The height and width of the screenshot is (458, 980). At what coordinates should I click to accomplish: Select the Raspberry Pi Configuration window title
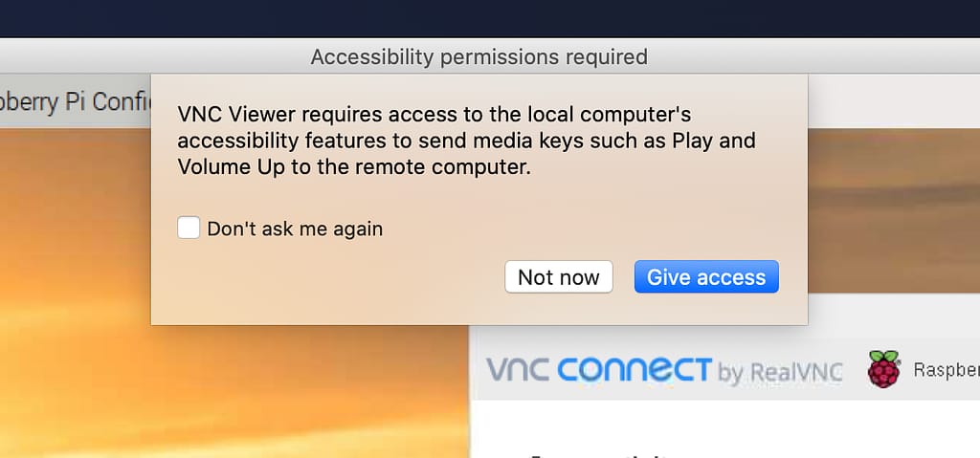(72, 101)
